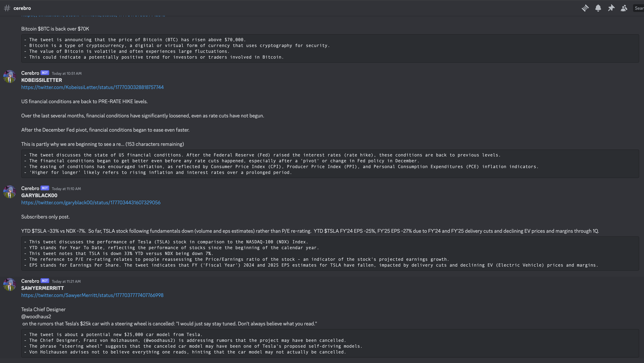This screenshot has height=363, width=644.
Task: Click Cerebro avatar on 11:10 AM message
Action: 10,192
